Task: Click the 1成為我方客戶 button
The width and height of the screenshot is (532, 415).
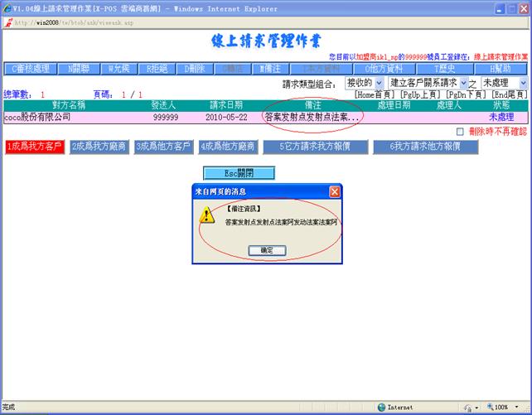Action: 34,147
